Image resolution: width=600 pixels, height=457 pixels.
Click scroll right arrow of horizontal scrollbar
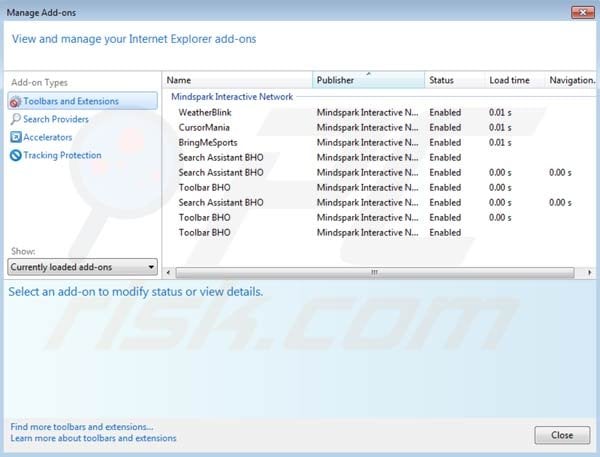589,273
